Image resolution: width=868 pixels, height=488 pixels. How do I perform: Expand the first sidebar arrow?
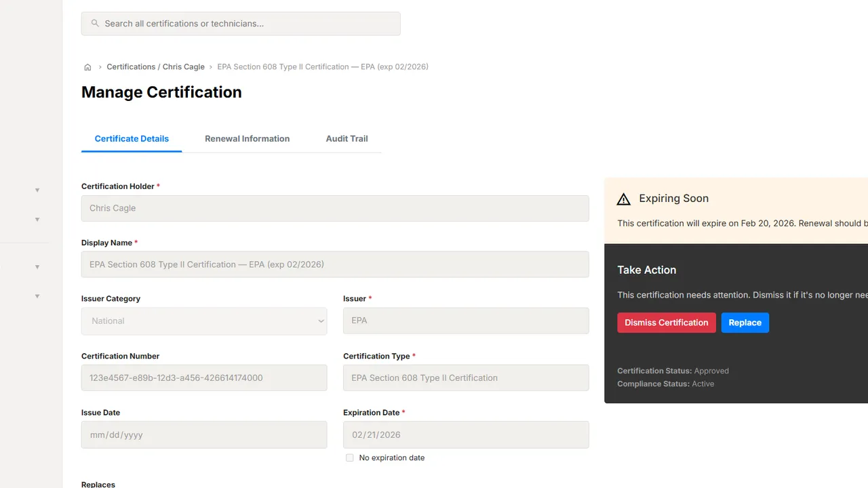[37, 190]
